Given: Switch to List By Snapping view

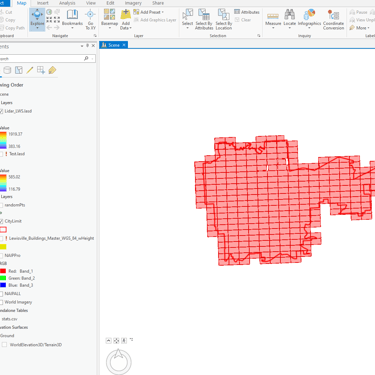Looking at the screenshot, I should point(41,70).
